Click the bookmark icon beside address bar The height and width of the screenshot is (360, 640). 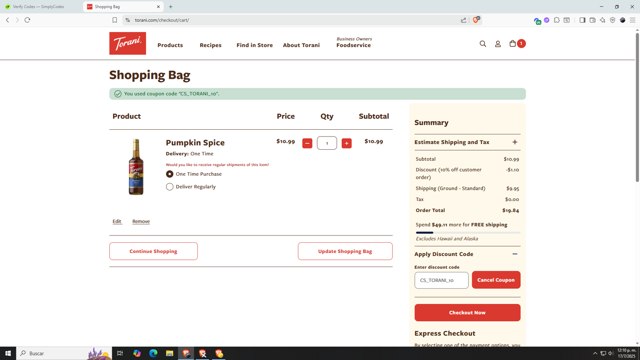click(x=115, y=20)
